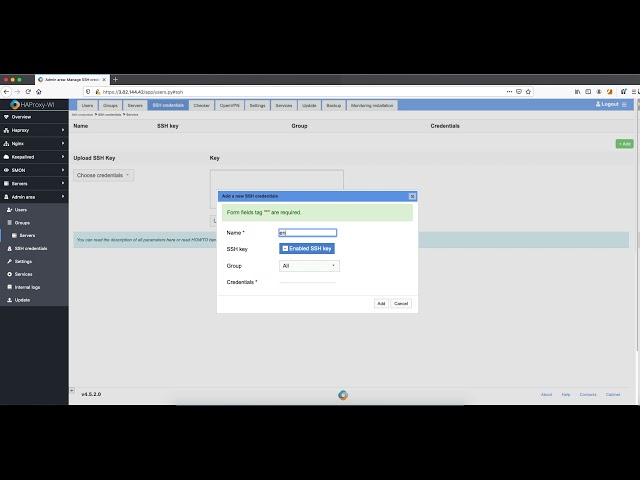
Task: Click the Haproxy sidebar icon
Action: coord(6,131)
